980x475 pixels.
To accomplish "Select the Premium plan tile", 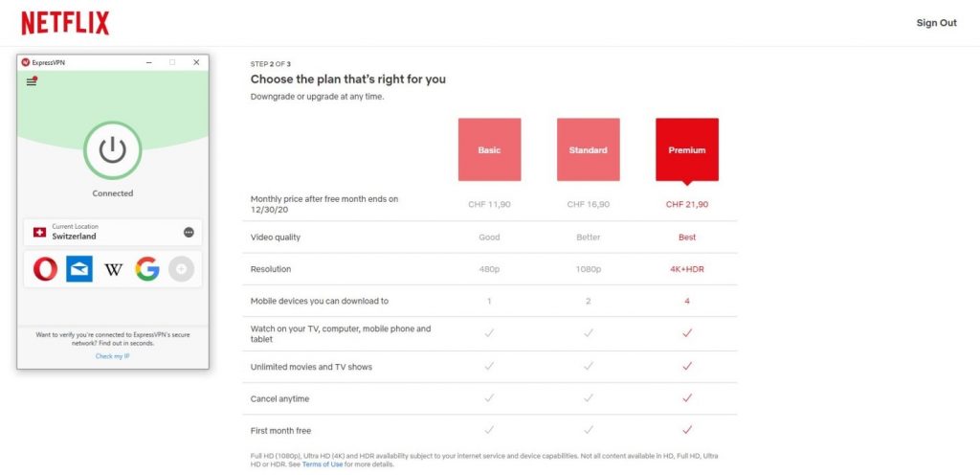I will click(687, 150).
